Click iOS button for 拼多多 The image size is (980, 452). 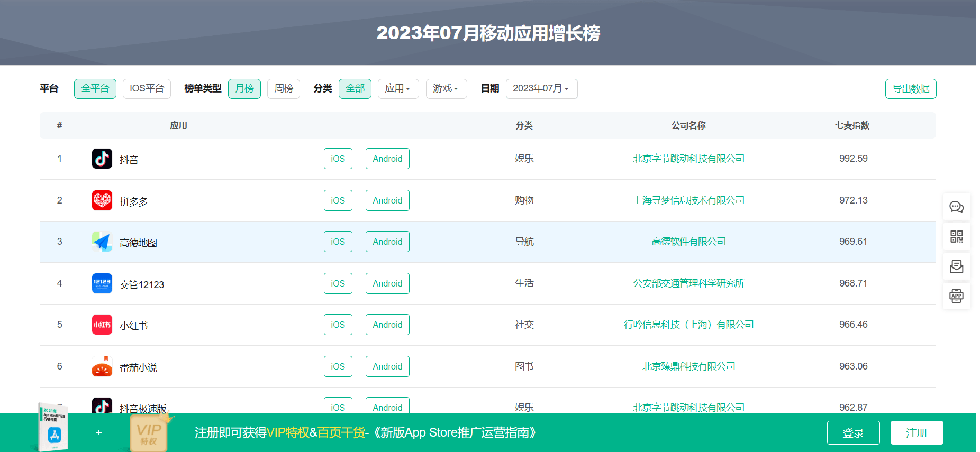pyautogui.click(x=338, y=200)
